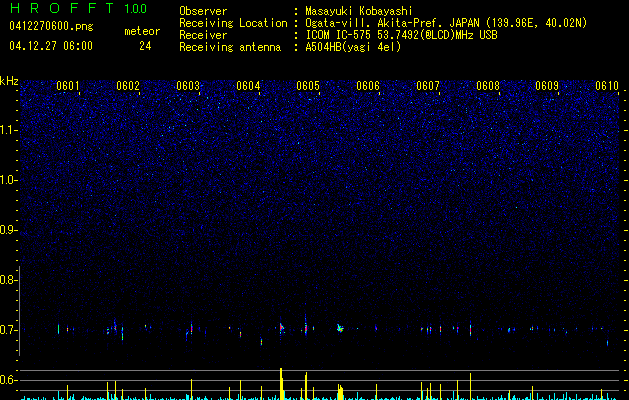Click the meteor label
The width and height of the screenshot is (629, 400).
coord(142,31)
